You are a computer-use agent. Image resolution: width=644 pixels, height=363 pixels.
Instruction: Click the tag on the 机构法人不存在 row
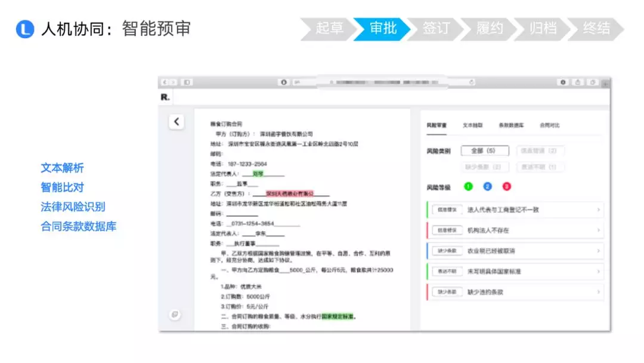coord(447,230)
